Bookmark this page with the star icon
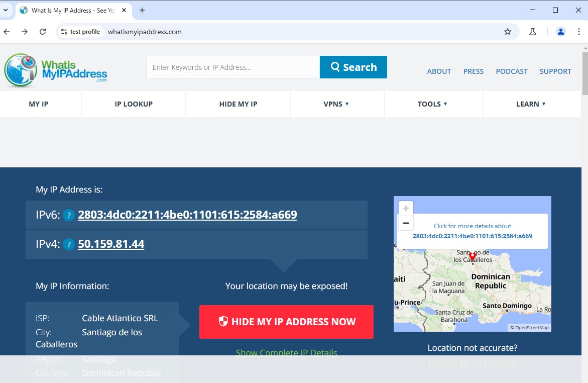The height and width of the screenshot is (383, 588). [508, 32]
